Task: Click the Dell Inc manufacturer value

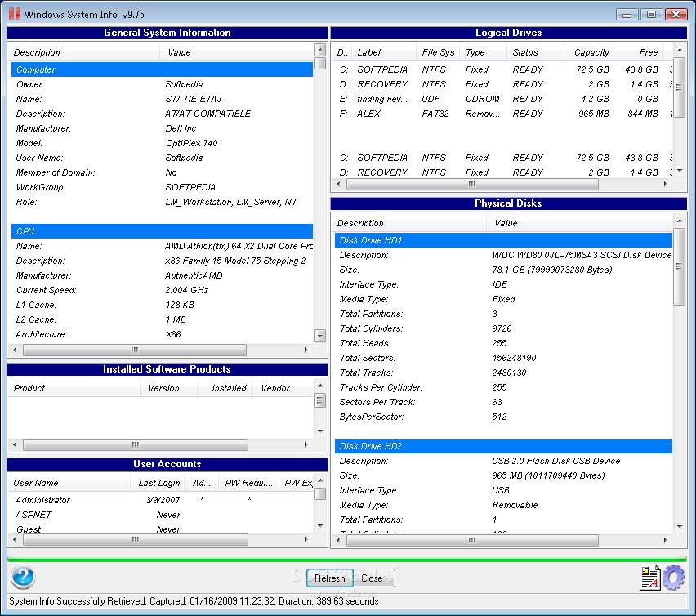Action: point(181,128)
